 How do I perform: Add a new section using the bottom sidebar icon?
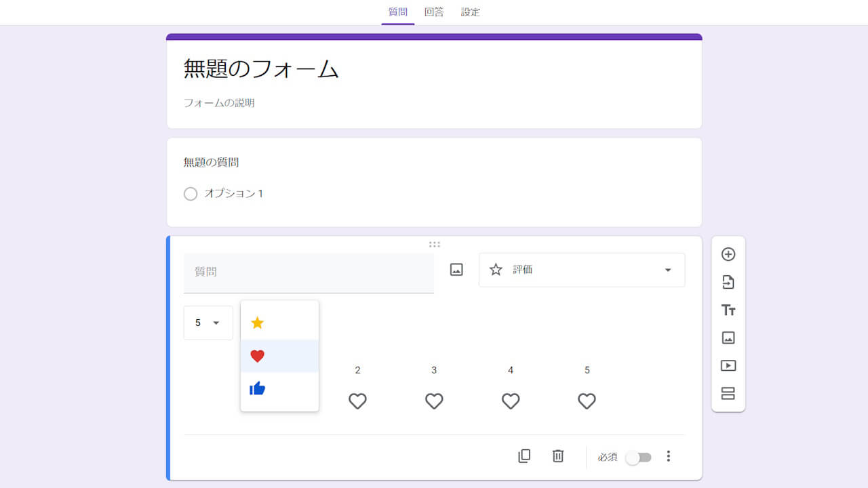728,393
